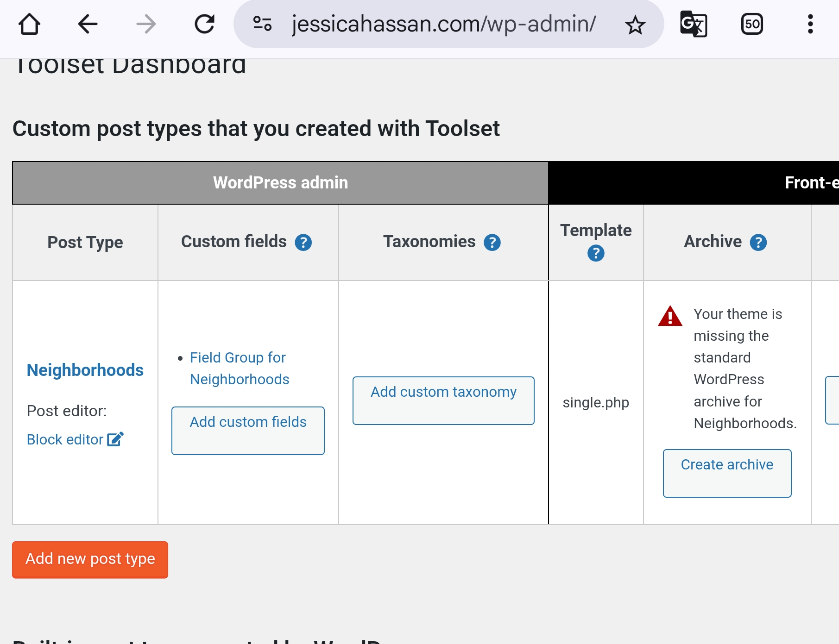Image resolution: width=839 pixels, height=644 pixels.
Task: Tap the browser home icon
Action: [29, 24]
